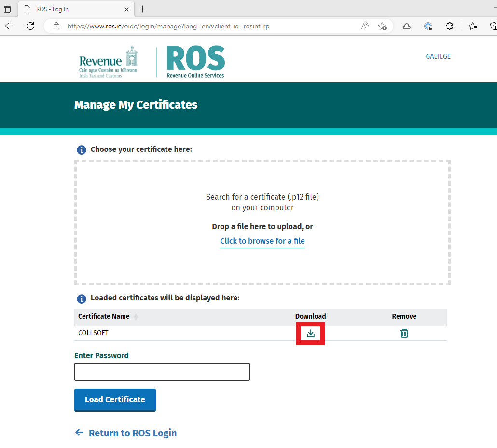The width and height of the screenshot is (497, 448).
Task: Refresh the ROS login page
Action: point(30,26)
